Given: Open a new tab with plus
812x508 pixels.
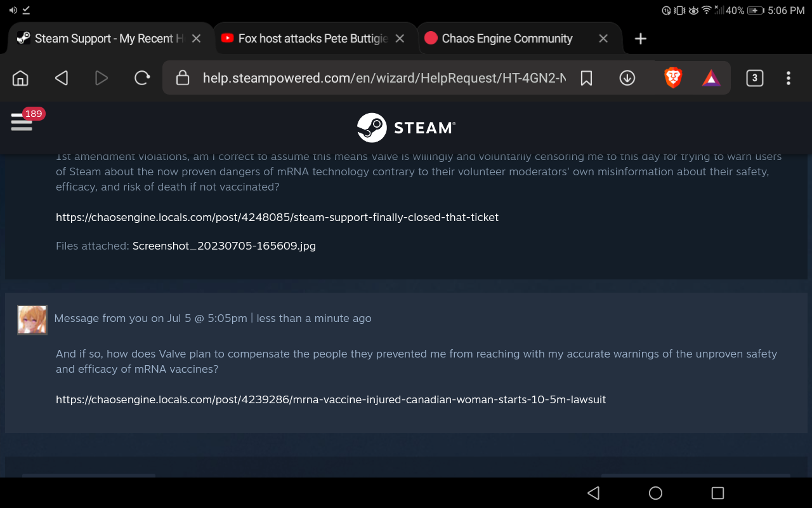Looking at the screenshot, I should (x=641, y=39).
